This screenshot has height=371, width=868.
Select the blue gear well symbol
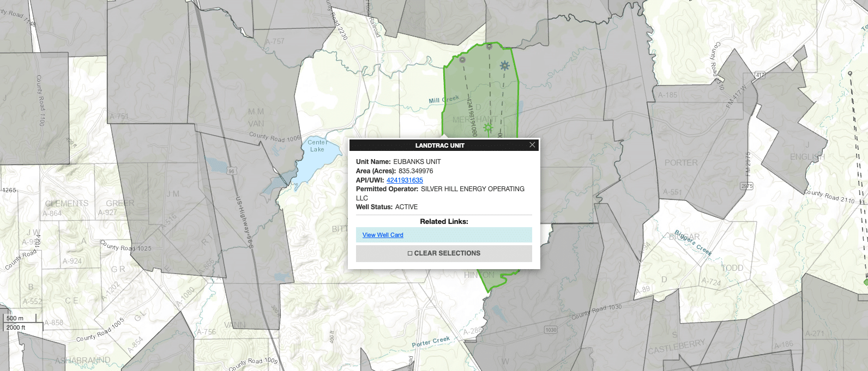coord(505,65)
